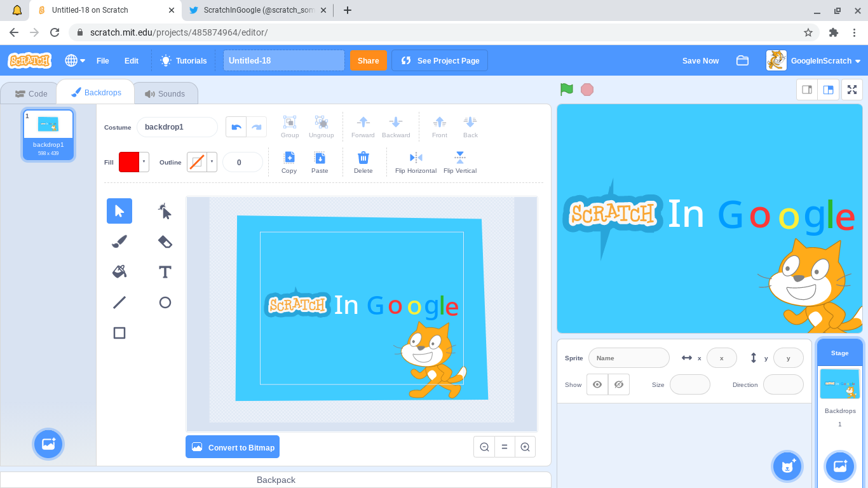868x488 pixels.
Task: Click the sprite Name field
Action: click(x=629, y=358)
